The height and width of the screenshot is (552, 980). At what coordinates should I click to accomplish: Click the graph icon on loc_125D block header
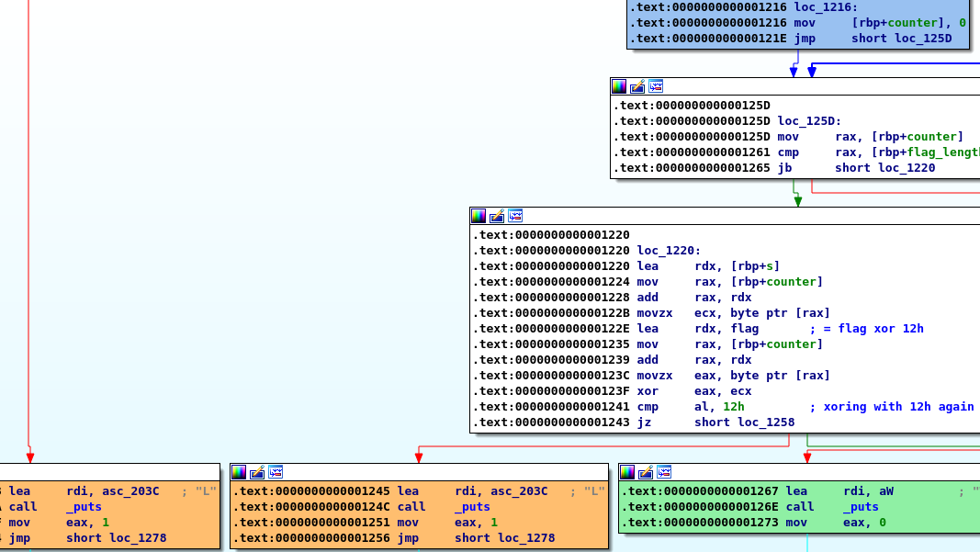tap(656, 86)
